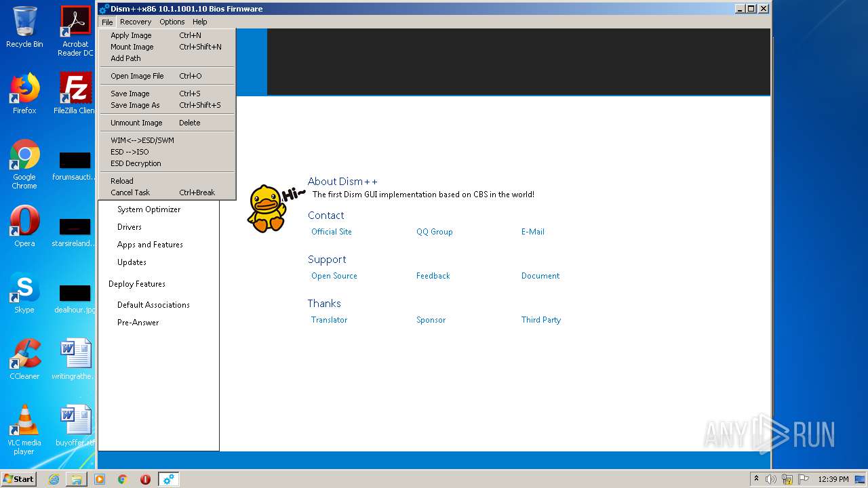The width and height of the screenshot is (868, 488).
Task: Select Deploy Features sidebar heading
Action: pos(136,284)
